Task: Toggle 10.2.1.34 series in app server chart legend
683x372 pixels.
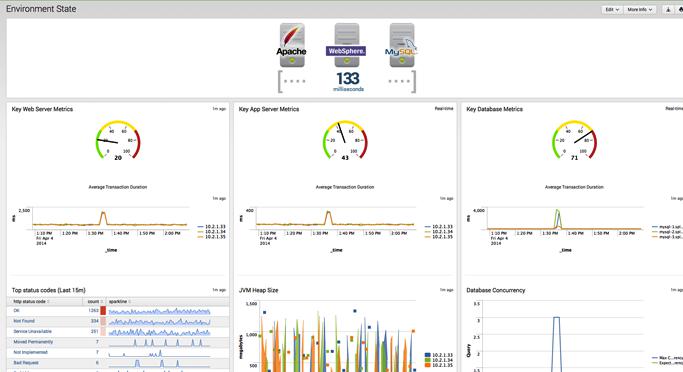Action: (439, 232)
